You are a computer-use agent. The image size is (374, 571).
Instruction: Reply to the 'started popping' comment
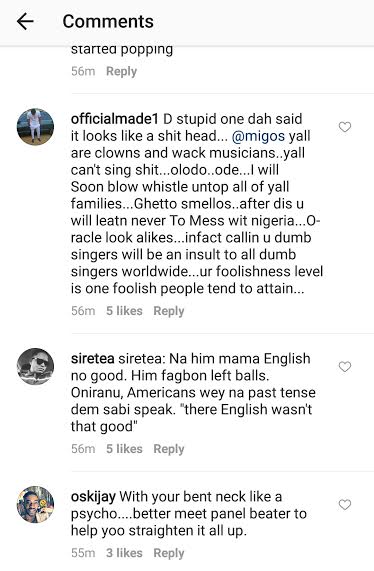pos(121,71)
